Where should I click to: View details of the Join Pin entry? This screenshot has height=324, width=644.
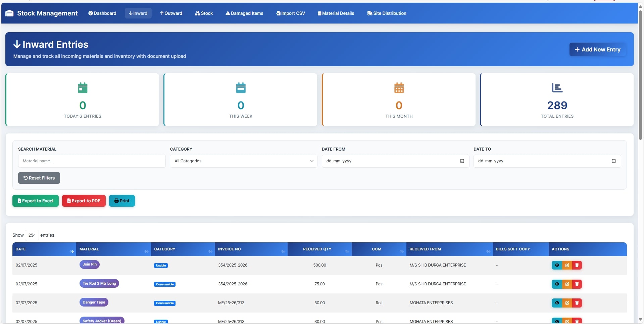(x=557, y=265)
